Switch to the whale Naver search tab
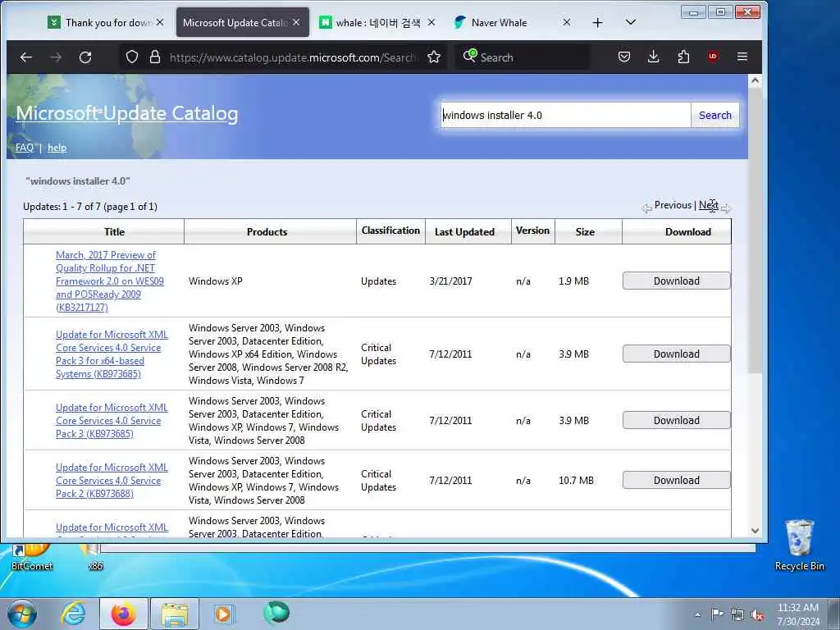 pos(377,22)
